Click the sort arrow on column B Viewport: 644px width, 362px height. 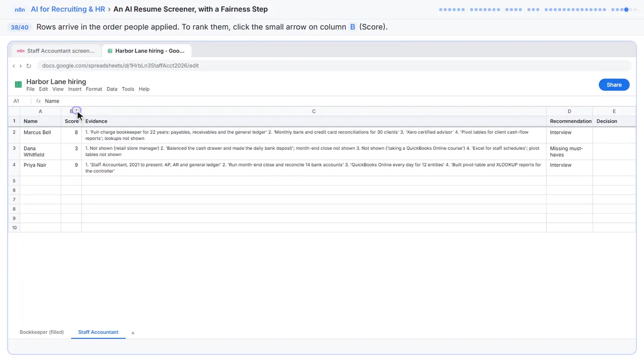click(76, 111)
